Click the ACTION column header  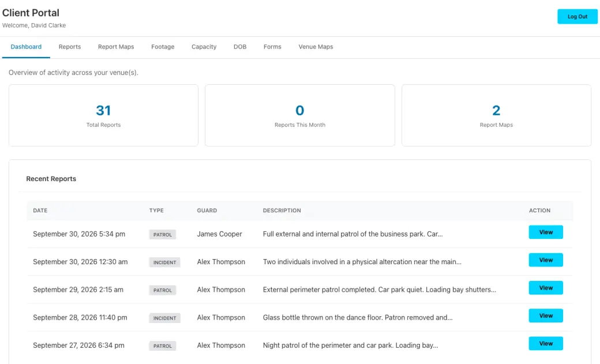pos(539,211)
